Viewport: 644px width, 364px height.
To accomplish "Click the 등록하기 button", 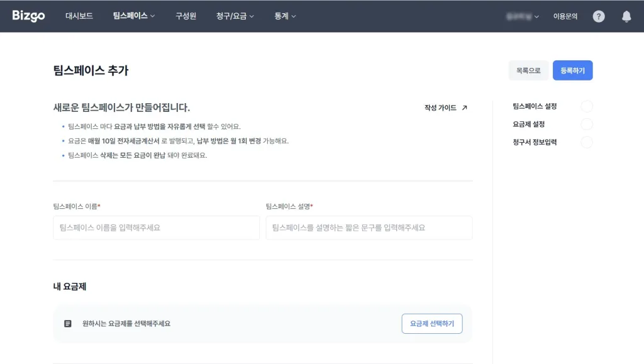I will pos(572,70).
